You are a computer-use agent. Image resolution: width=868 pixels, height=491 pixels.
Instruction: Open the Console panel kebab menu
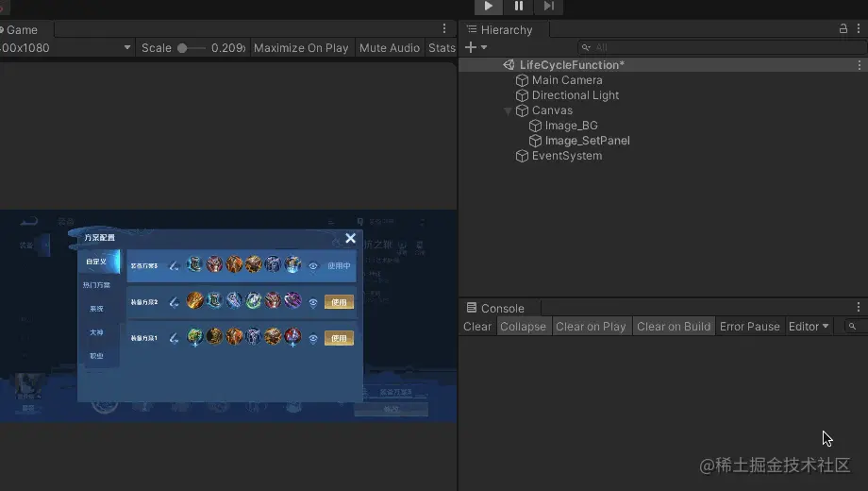[x=859, y=307]
